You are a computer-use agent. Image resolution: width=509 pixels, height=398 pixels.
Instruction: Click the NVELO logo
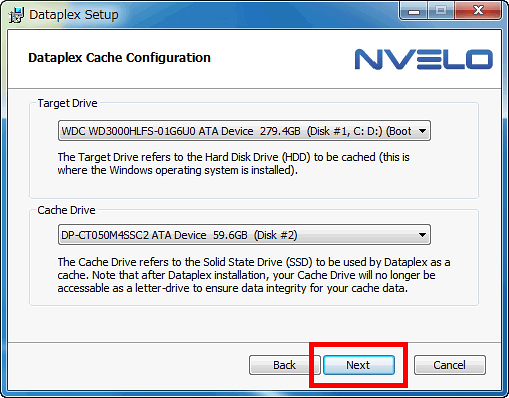tap(424, 59)
